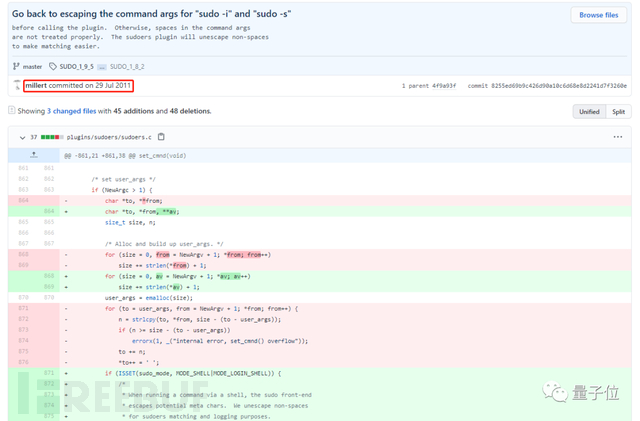Click the full commit hash text
The height and width of the screenshot is (421, 640).
(559, 86)
